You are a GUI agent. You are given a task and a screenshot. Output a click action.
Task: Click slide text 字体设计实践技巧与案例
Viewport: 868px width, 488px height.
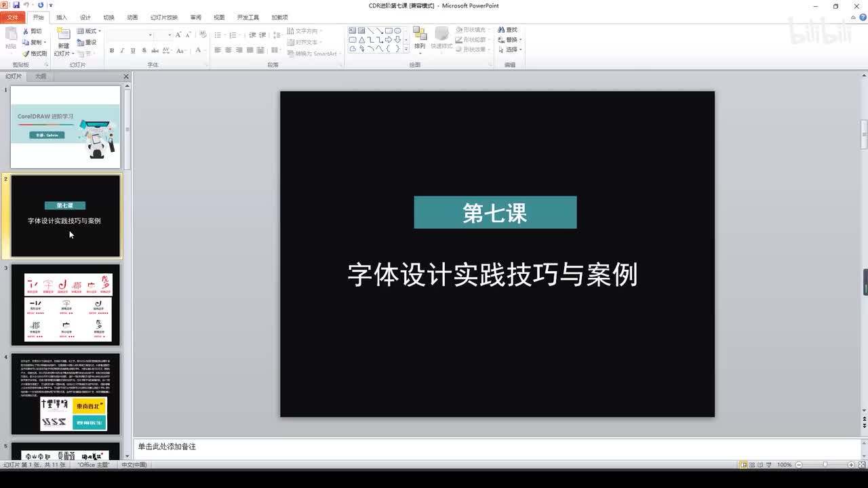pyautogui.click(x=492, y=275)
